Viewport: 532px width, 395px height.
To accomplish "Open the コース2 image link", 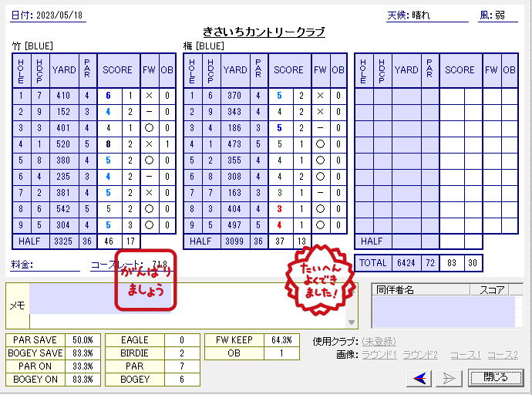I will click(x=503, y=355).
